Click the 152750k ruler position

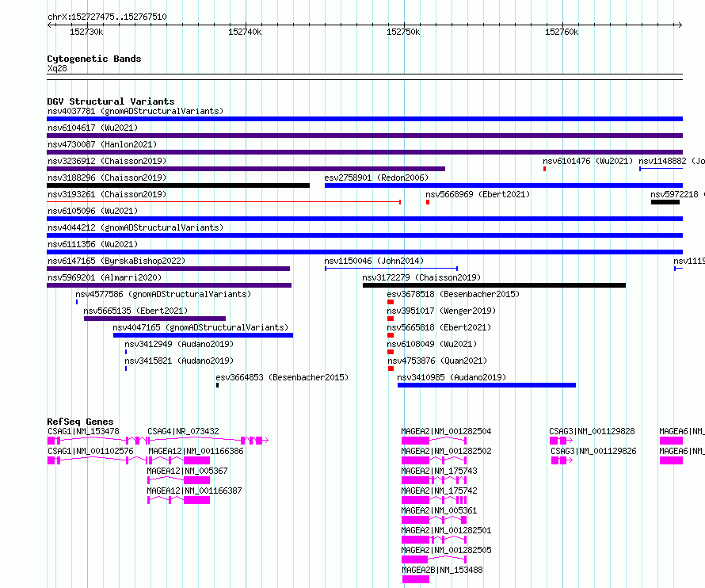(x=403, y=32)
